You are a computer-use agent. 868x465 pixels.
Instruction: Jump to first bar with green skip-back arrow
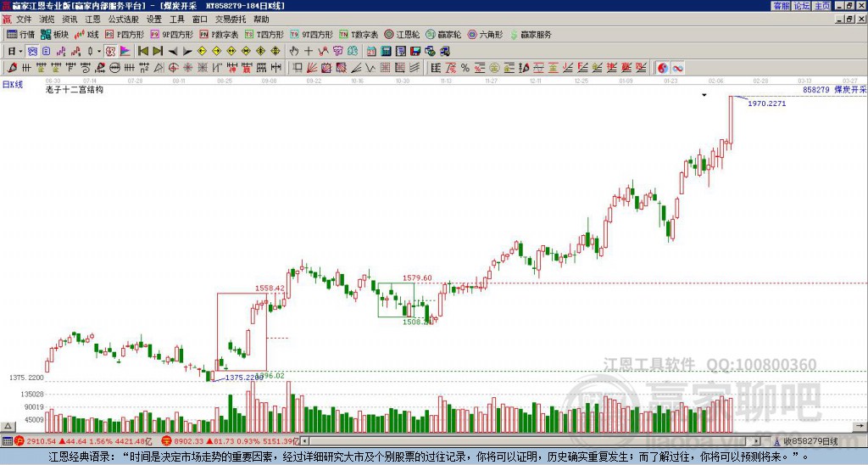[142, 51]
